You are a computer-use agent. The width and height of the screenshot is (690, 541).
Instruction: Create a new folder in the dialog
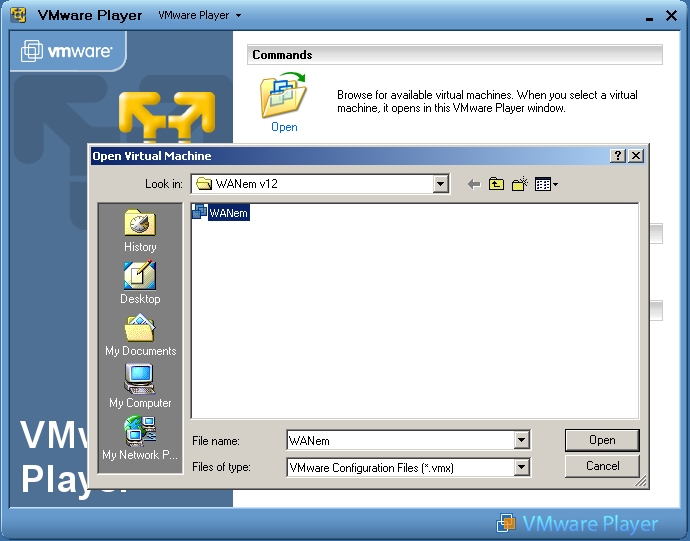coord(519,184)
